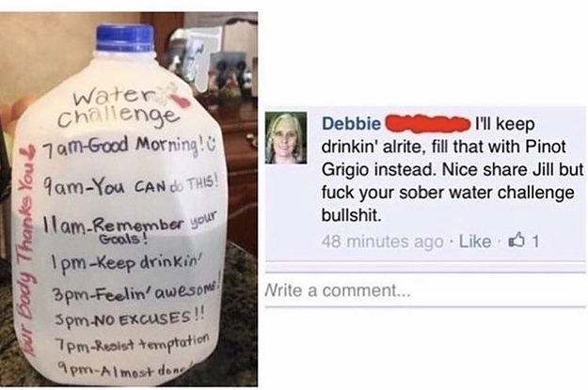Click the "1pm-Keep drinkin'" line
Screen dimensions: 588x390
point(126,261)
